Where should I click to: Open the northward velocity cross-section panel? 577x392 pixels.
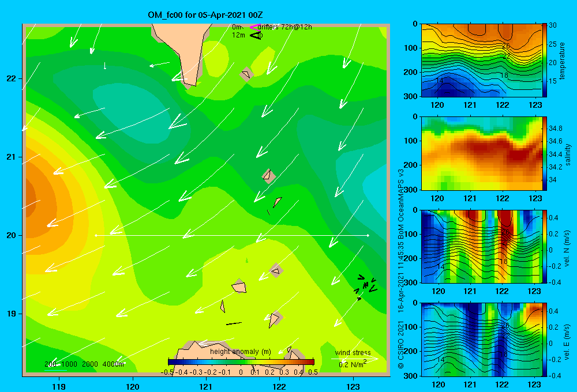[x=481, y=246]
